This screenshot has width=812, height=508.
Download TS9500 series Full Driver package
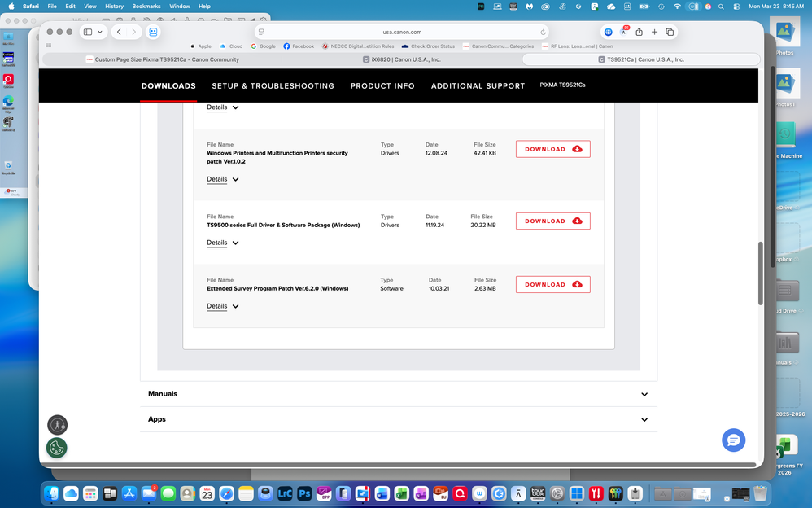553,221
